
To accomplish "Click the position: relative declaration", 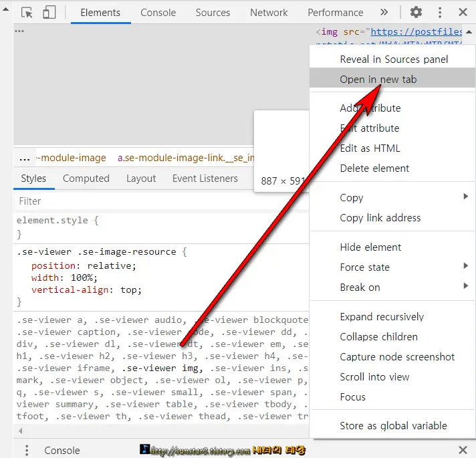I will pos(84,266).
